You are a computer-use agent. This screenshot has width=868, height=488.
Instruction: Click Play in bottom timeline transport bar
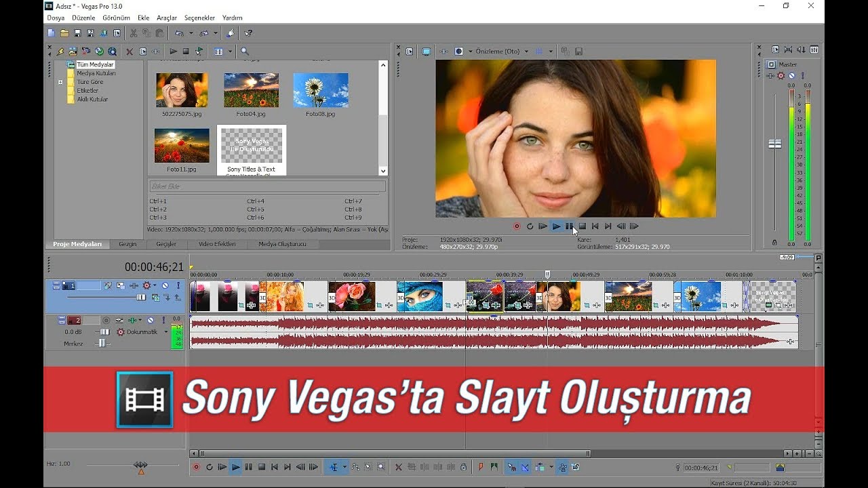coord(236,467)
